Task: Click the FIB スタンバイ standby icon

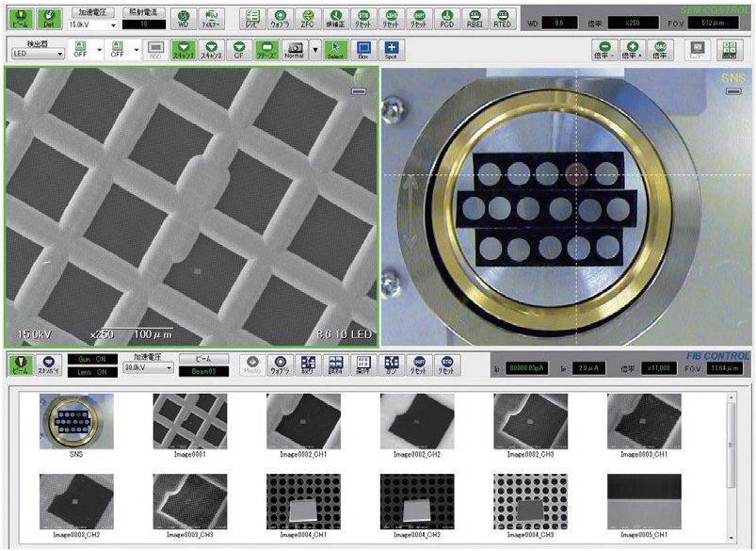Action: [x=49, y=366]
